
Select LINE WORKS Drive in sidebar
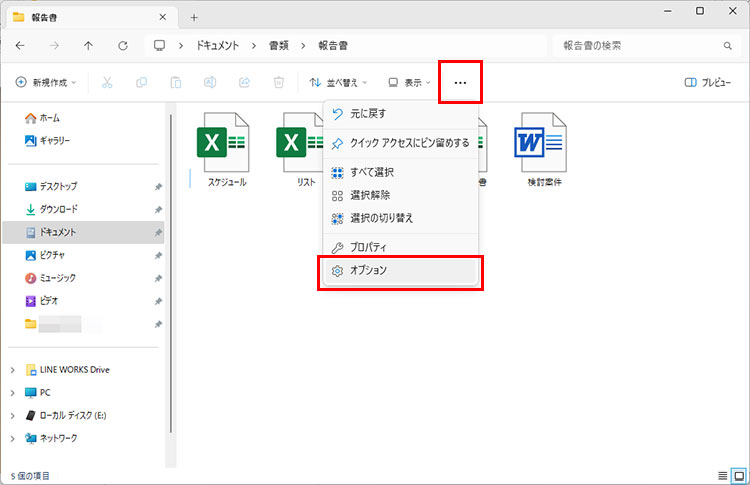(67, 370)
